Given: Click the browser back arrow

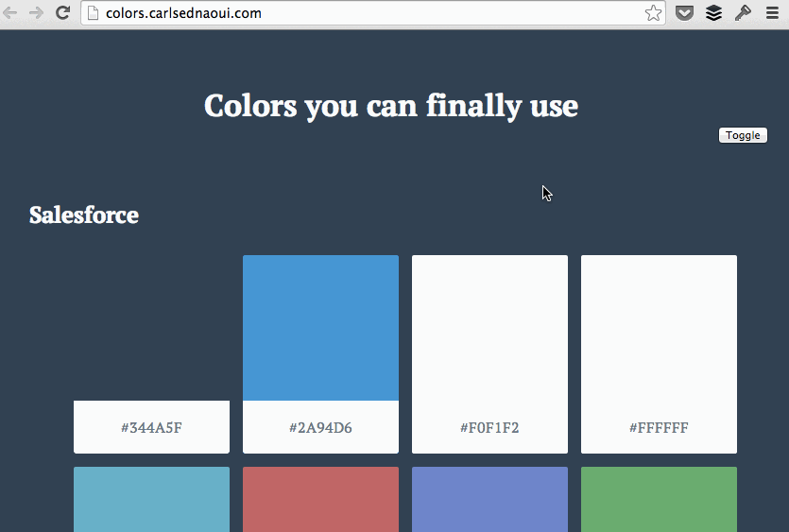Looking at the screenshot, I should pyautogui.click(x=9, y=12).
